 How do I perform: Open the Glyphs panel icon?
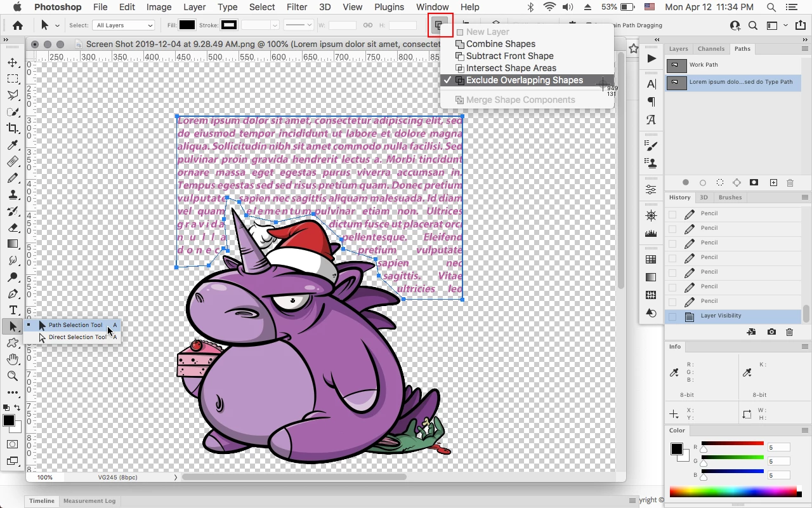(x=651, y=119)
